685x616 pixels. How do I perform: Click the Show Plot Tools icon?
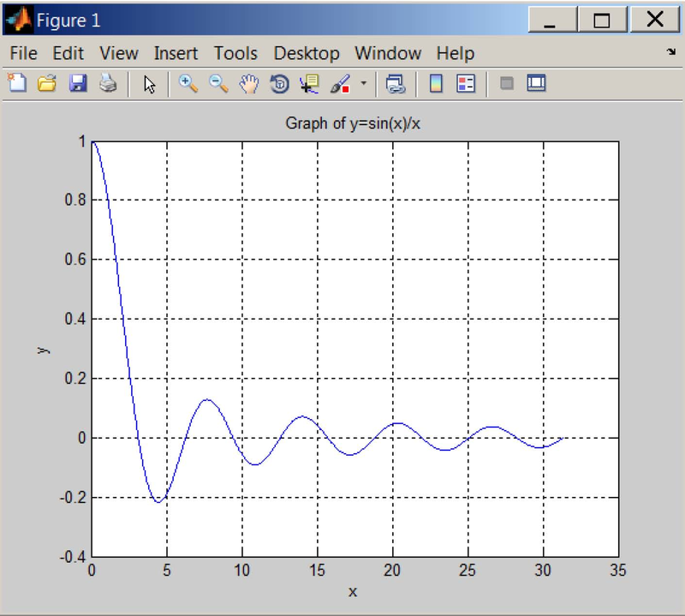coord(537,83)
